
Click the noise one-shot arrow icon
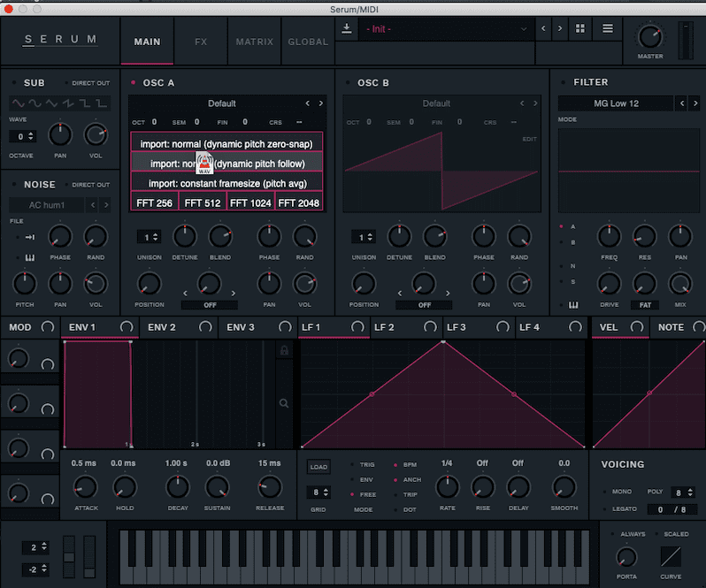point(30,237)
